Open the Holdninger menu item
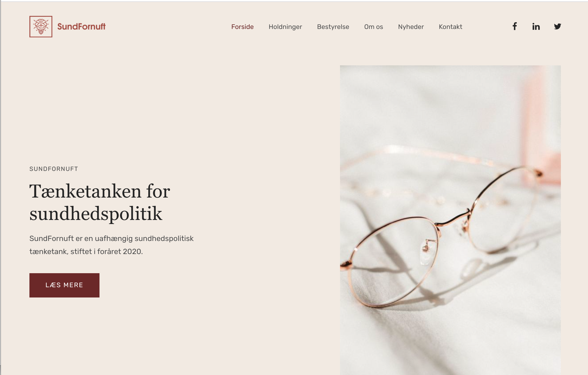588x375 pixels. pyautogui.click(x=285, y=27)
